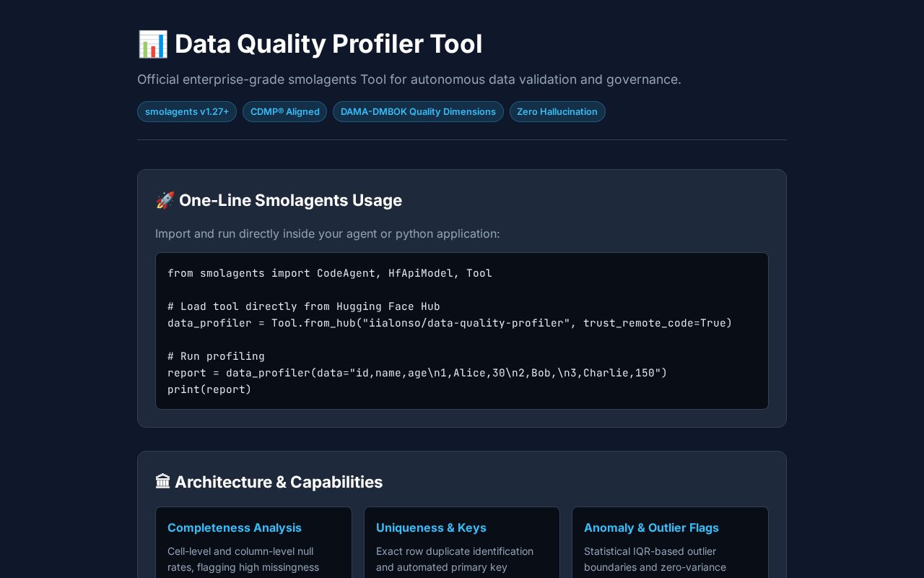Click the Official enterprise-grade smolagents Tool subtitle

point(409,79)
